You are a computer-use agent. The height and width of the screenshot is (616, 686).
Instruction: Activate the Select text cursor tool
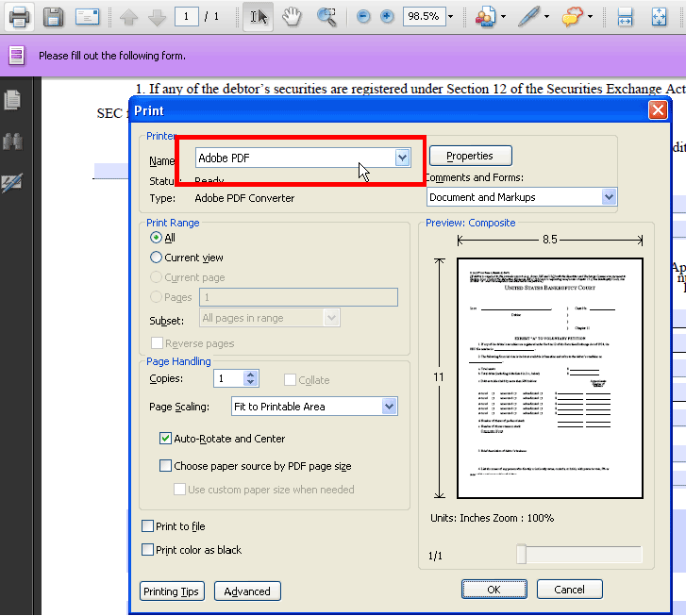pyautogui.click(x=259, y=17)
